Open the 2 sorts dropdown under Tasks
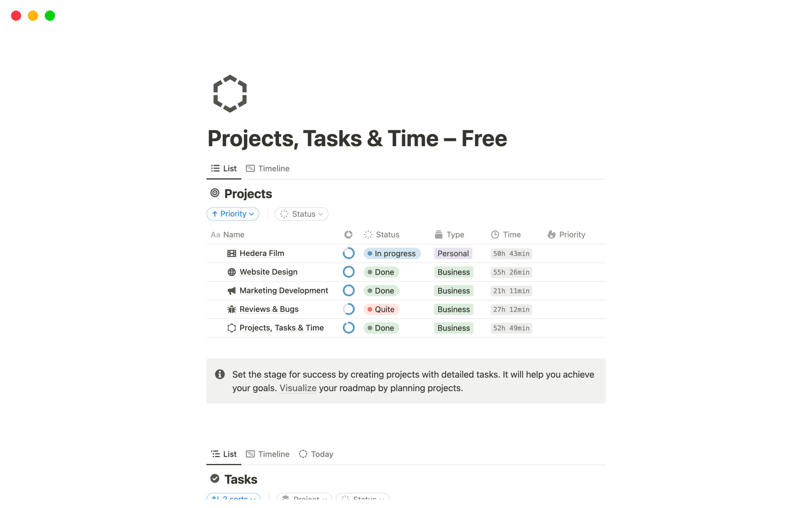 tap(233, 498)
